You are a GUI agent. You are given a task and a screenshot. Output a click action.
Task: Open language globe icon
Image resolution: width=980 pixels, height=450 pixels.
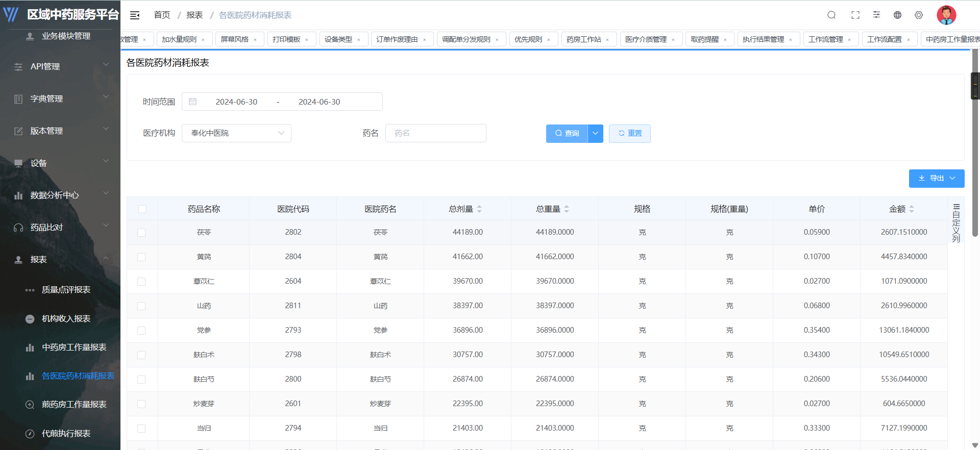point(897,15)
